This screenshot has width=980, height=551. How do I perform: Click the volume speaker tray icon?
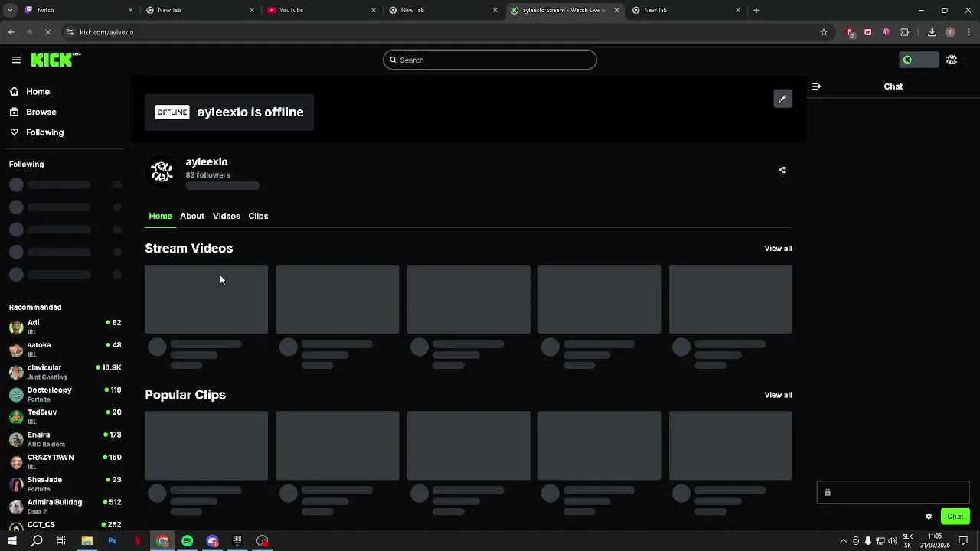(x=893, y=541)
